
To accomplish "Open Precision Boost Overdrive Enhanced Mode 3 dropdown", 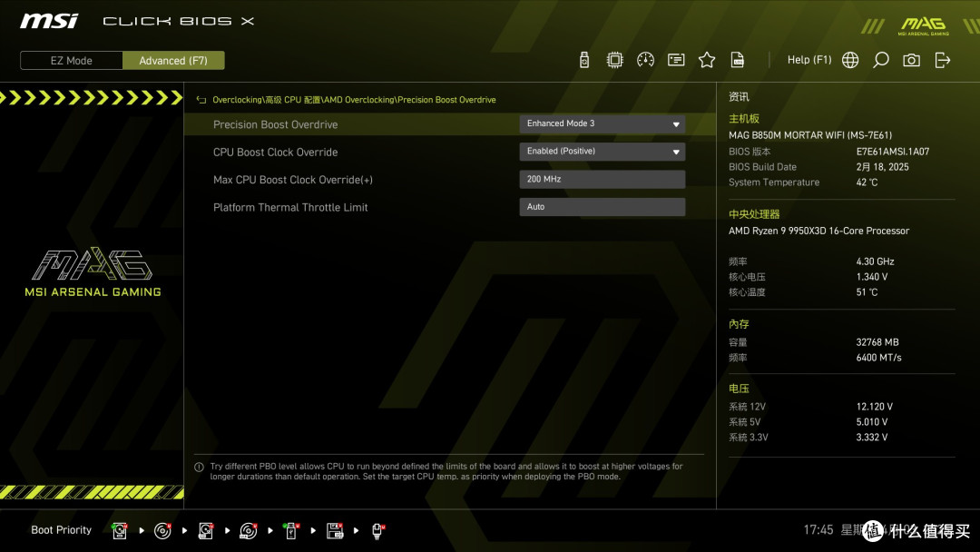I will (x=602, y=123).
